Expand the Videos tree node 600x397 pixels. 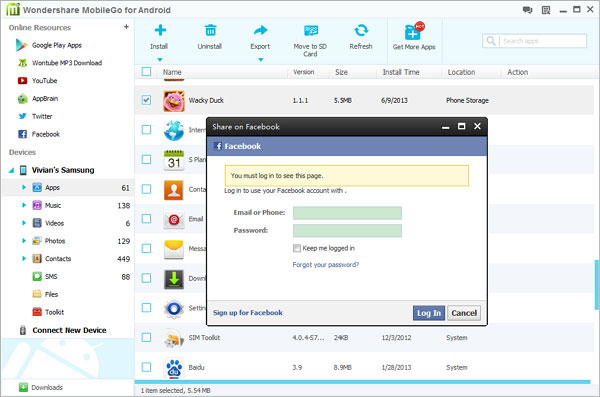click(x=24, y=223)
